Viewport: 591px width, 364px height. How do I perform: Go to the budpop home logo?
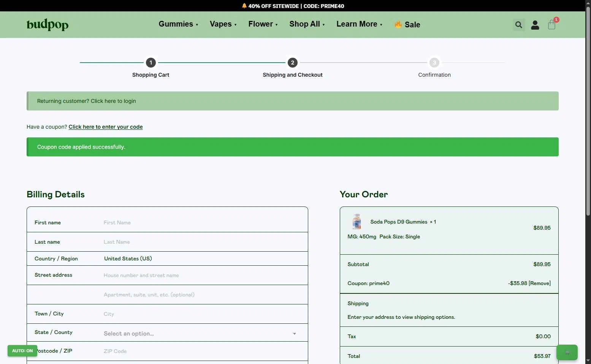click(48, 25)
